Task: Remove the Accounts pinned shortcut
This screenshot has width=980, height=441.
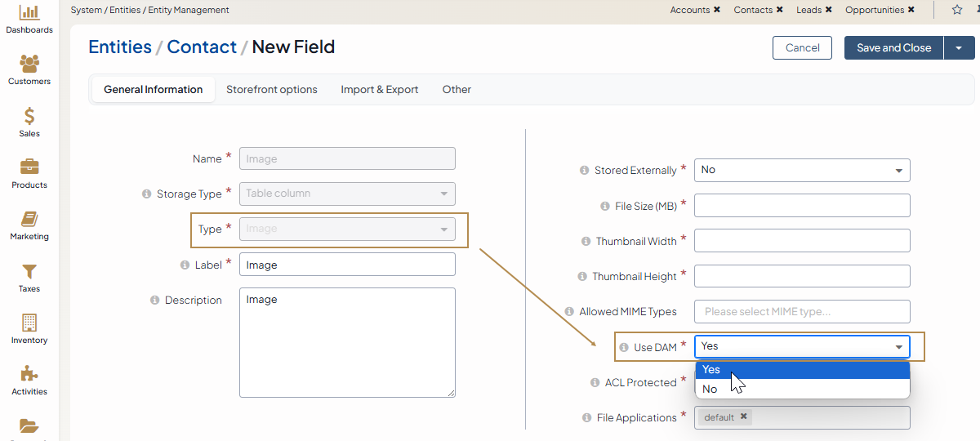Action: click(716, 10)
